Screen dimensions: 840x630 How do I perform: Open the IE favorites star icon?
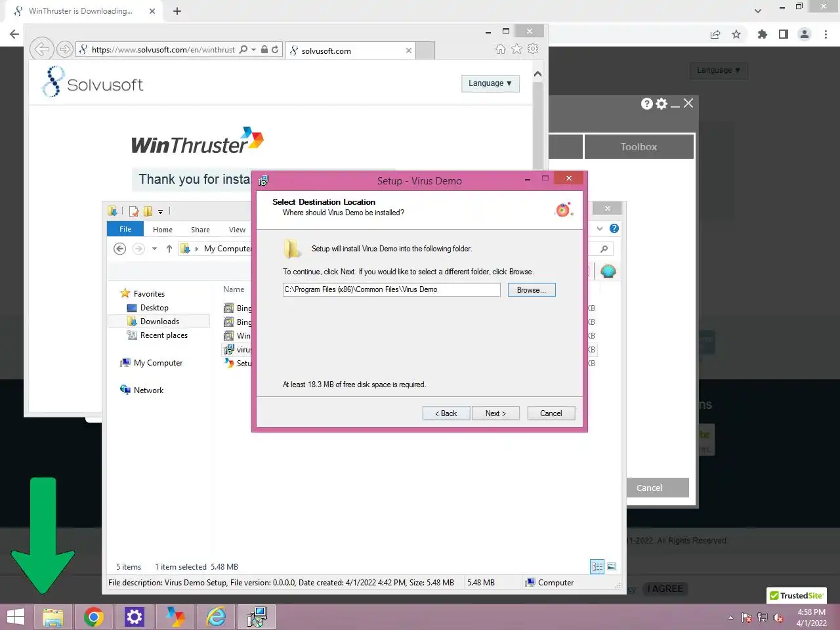[x=516, y=49]
